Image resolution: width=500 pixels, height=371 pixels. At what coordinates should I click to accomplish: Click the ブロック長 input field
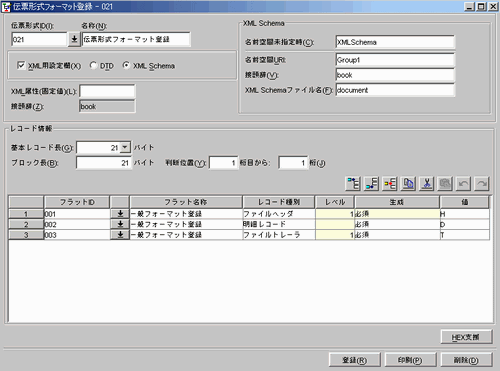(104, 163)
